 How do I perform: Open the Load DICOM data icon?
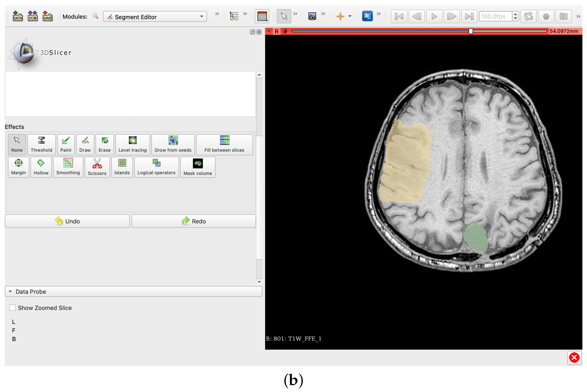33,17
